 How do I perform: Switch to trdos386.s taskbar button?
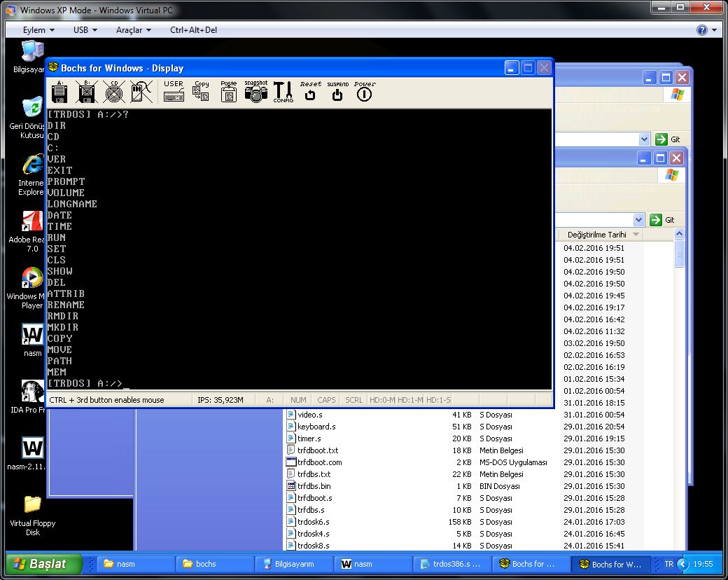(451, 564)
